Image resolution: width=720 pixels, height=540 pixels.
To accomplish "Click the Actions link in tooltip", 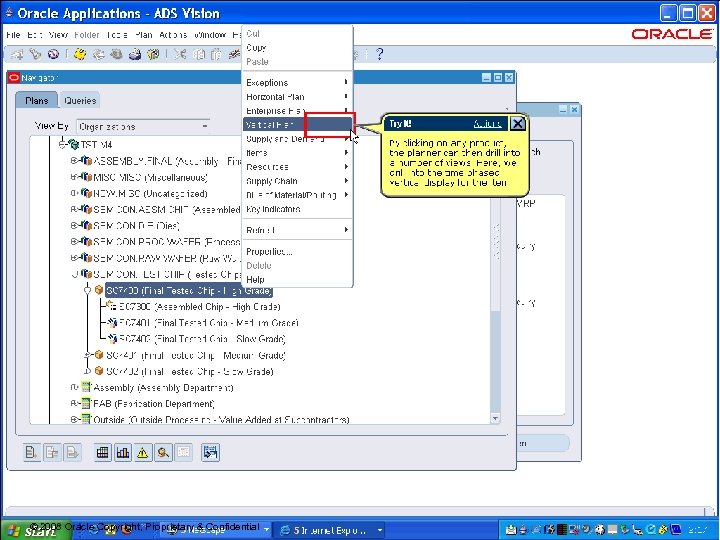I will click(x=487, y=124).
